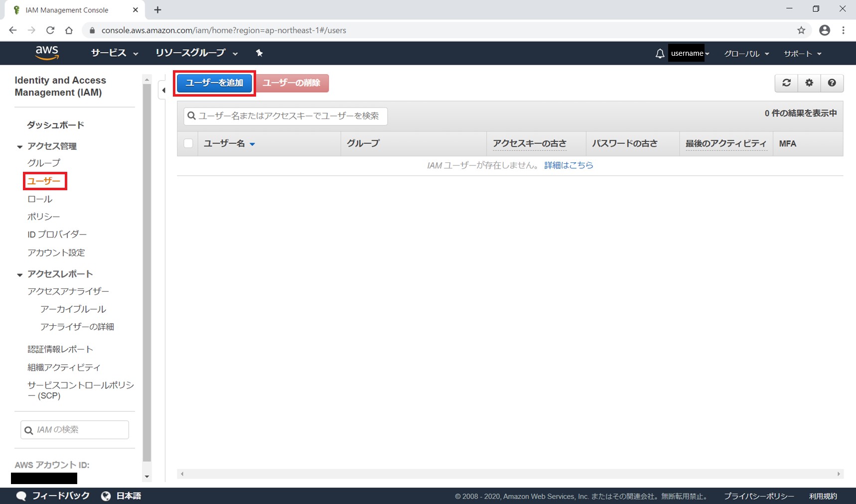Click the feedback speech bubble icon
The height and width of the screenshot is (504, 856).
[x=21, y=496]
